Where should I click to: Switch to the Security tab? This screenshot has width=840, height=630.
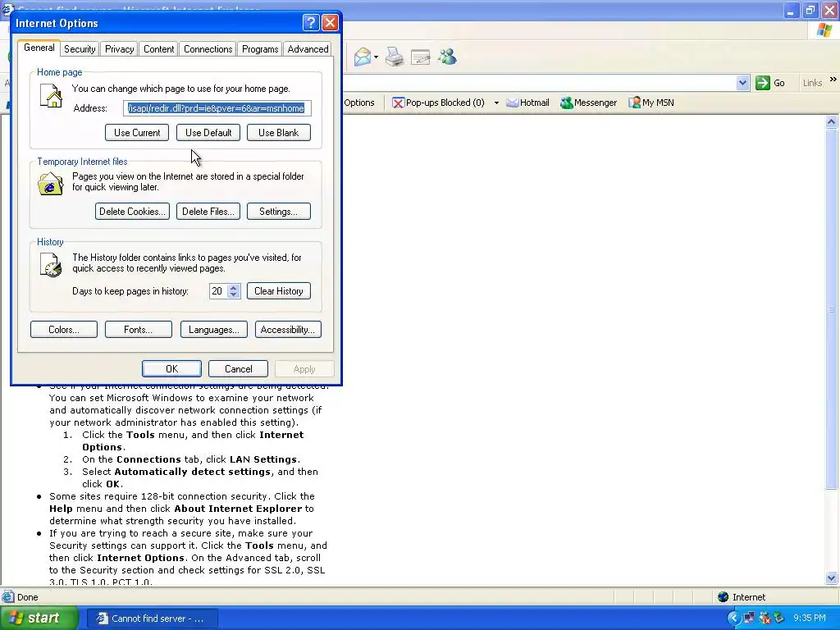click(80, 48)
